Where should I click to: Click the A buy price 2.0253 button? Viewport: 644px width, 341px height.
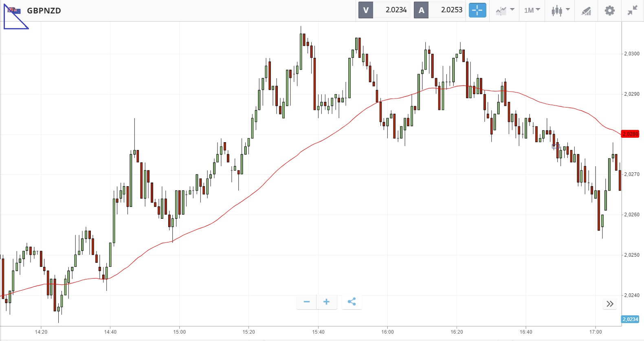click(440, 10)
